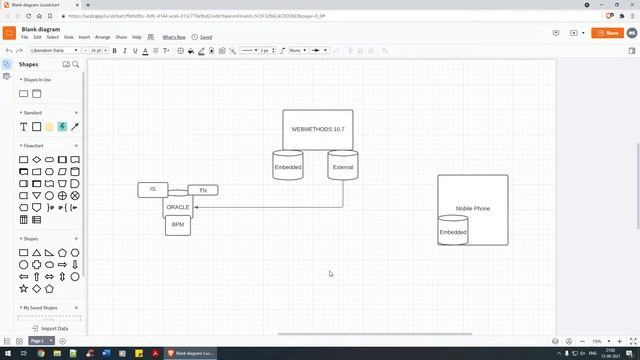
Task: Zoom in with the plus button
Action: pos(620,341)
